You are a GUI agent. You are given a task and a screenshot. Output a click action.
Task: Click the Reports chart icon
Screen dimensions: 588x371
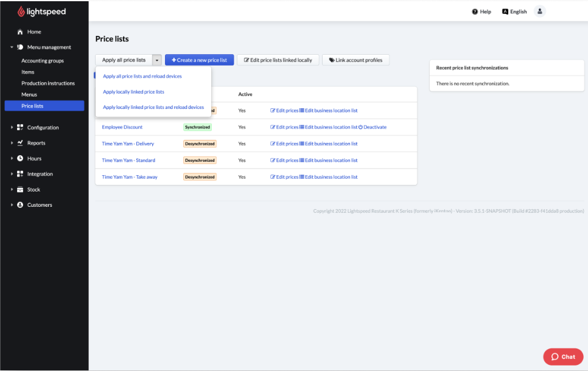tap(20, 143)
